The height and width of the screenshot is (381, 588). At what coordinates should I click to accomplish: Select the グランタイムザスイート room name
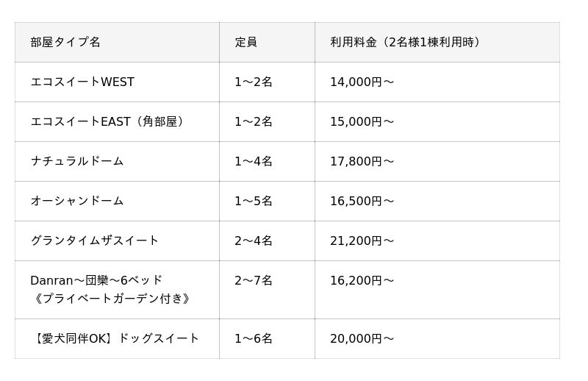tap(95, 241)
